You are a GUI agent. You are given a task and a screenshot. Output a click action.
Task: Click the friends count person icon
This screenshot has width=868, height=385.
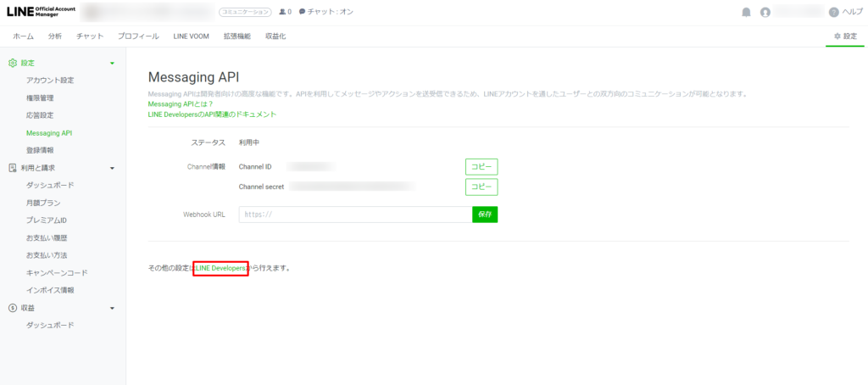click(x=282, y=12)
